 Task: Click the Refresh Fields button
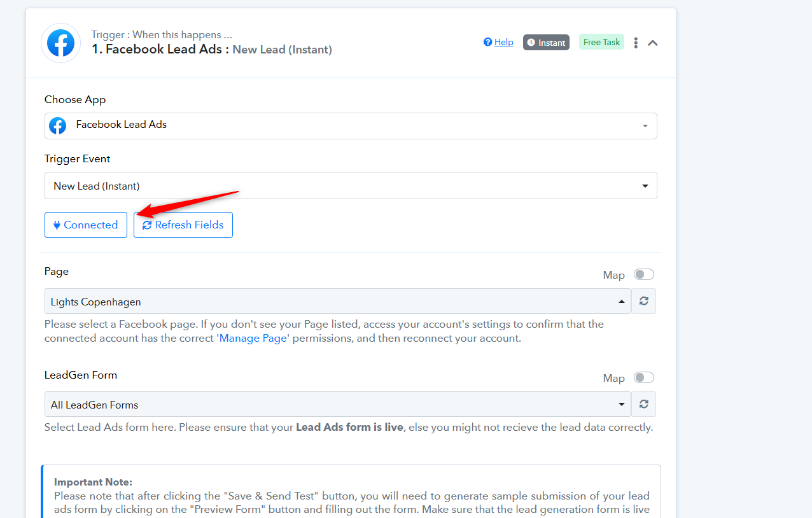183,225
